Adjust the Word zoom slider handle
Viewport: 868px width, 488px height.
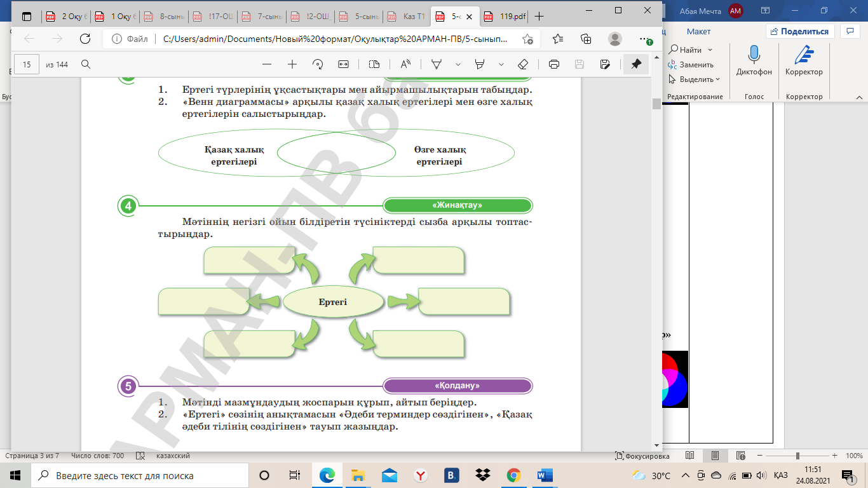pyautogui.click(x=797, y=456)
